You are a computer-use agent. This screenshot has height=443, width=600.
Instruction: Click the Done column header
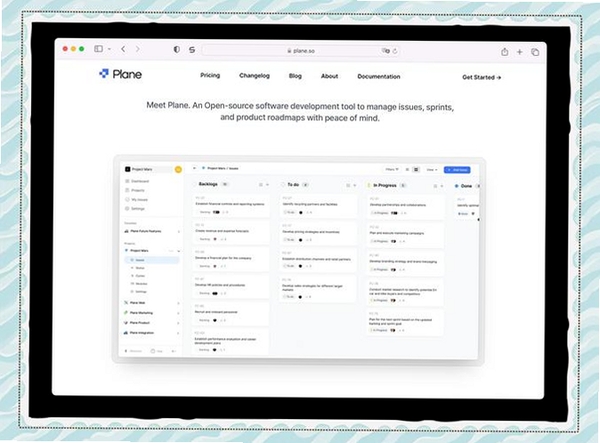point(466,186)
